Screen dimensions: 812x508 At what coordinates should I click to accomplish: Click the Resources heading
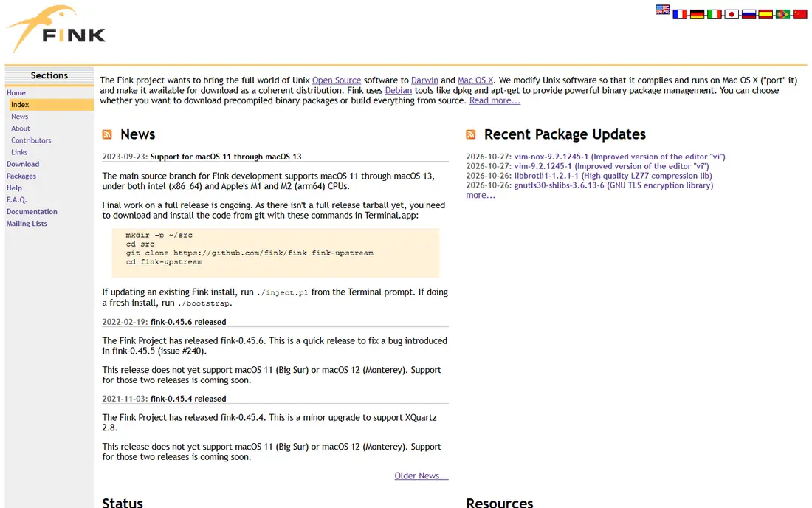click(x=500, y=502)
